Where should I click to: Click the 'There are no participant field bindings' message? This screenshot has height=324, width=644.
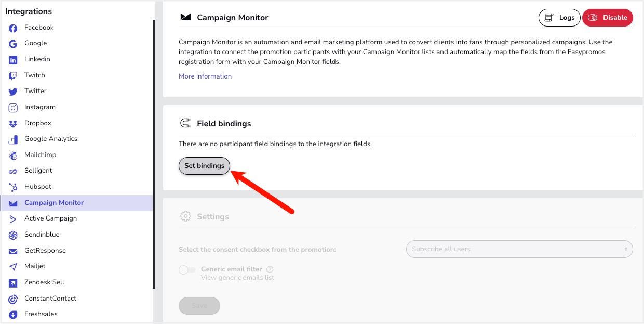275,144
